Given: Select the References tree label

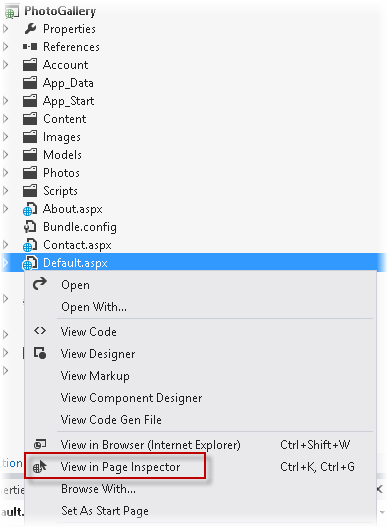Looking at the screenshot, I should click(x=71, y=46).
